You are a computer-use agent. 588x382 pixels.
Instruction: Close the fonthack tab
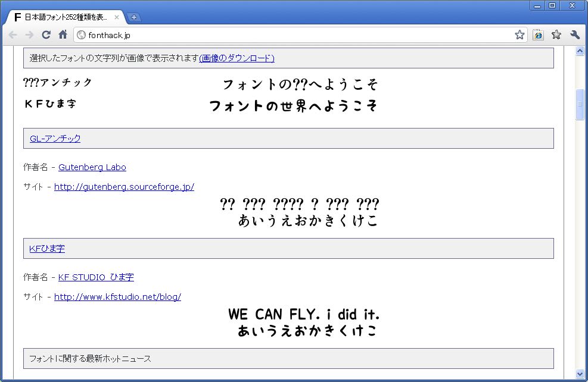tap(117, 17)
